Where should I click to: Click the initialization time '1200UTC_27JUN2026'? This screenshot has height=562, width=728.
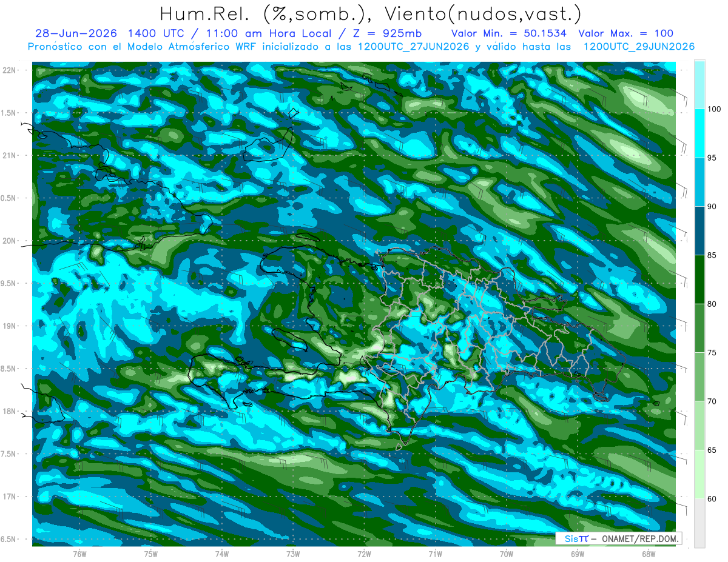(413, 47)
